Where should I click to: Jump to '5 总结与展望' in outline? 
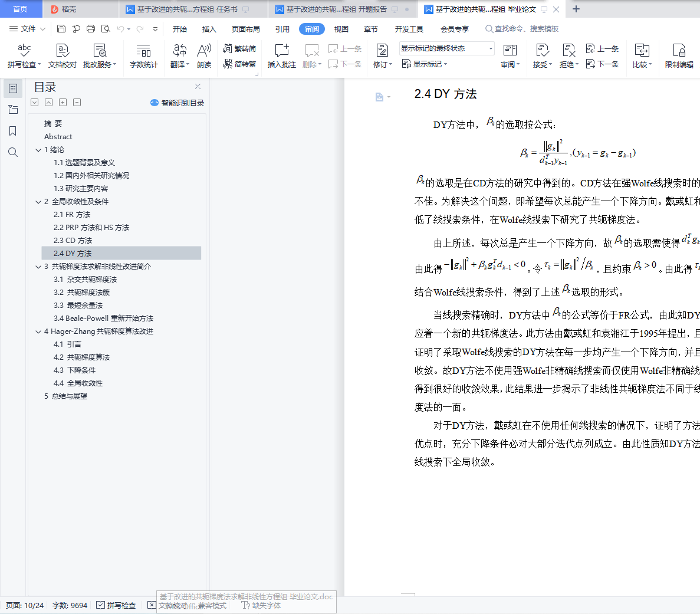pyautogui.click(x=65, y=396)
